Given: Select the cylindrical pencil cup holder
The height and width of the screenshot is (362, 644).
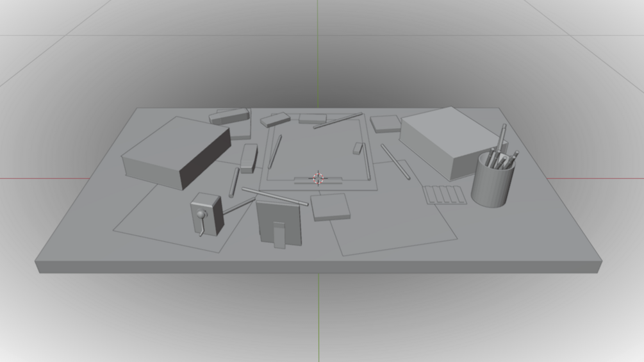Looking at the screenshot, I should [x=492, y=181].
